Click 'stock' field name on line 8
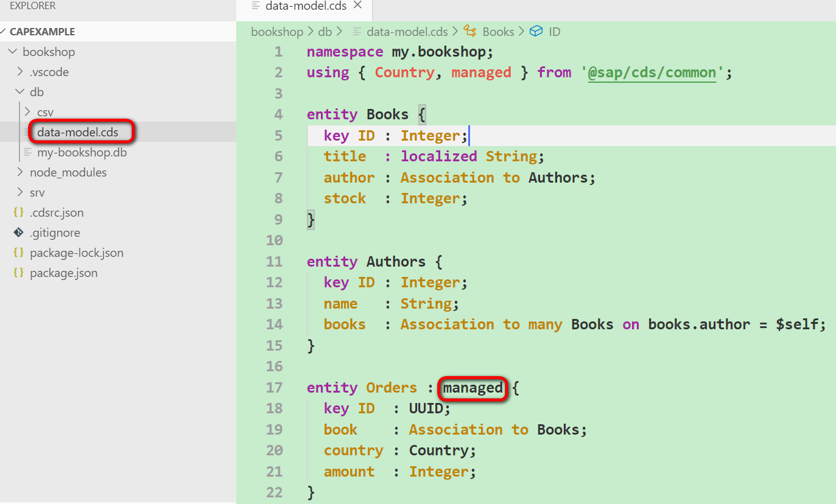Screen dimensions: 836x504 point(345,198)
